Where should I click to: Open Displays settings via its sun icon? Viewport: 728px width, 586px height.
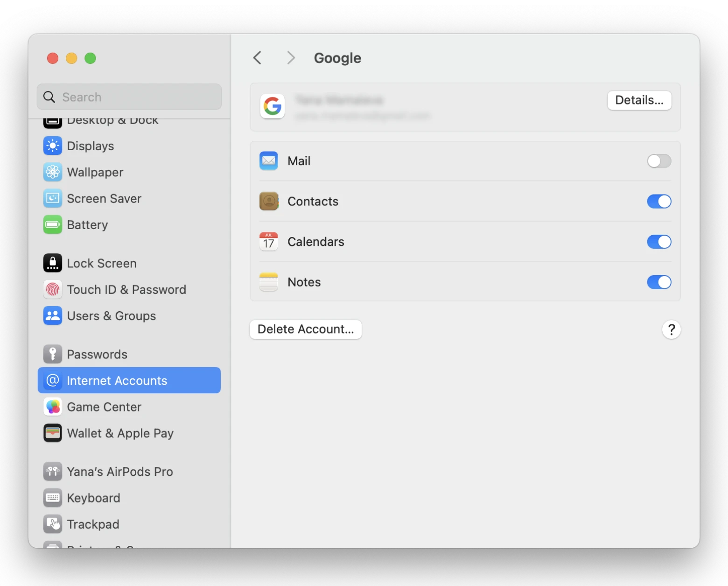coord(53,146)
